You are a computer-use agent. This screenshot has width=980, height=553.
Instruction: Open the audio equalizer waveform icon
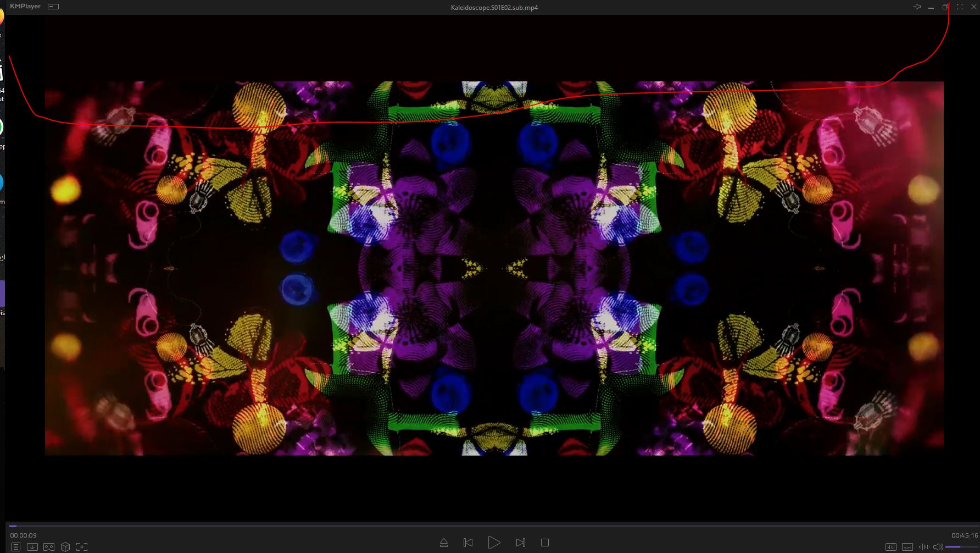[x=924, y=546]
